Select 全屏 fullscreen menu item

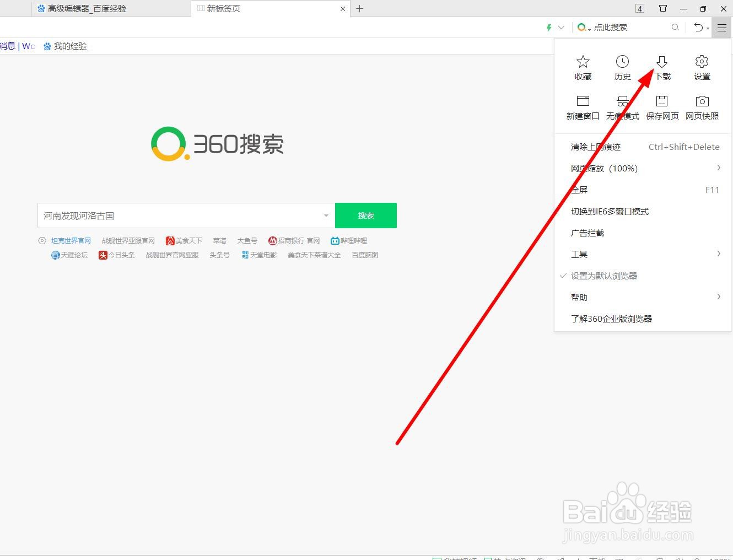point(643,190)
